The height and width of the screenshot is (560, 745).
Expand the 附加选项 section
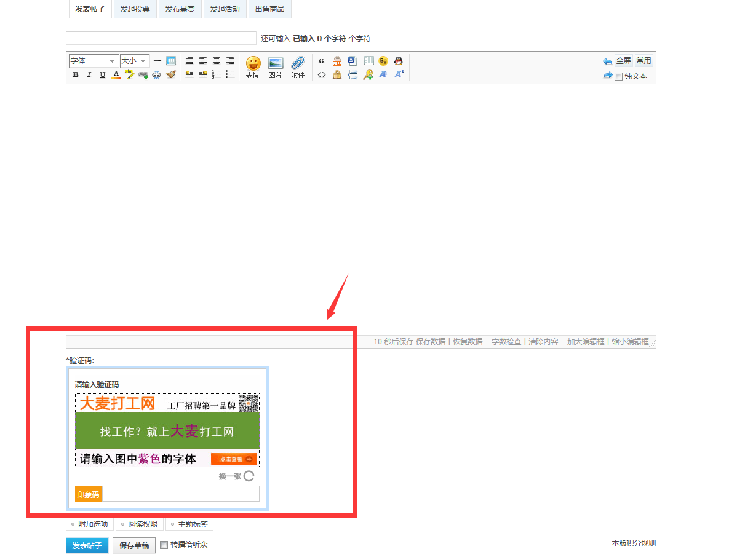(90, 524)
